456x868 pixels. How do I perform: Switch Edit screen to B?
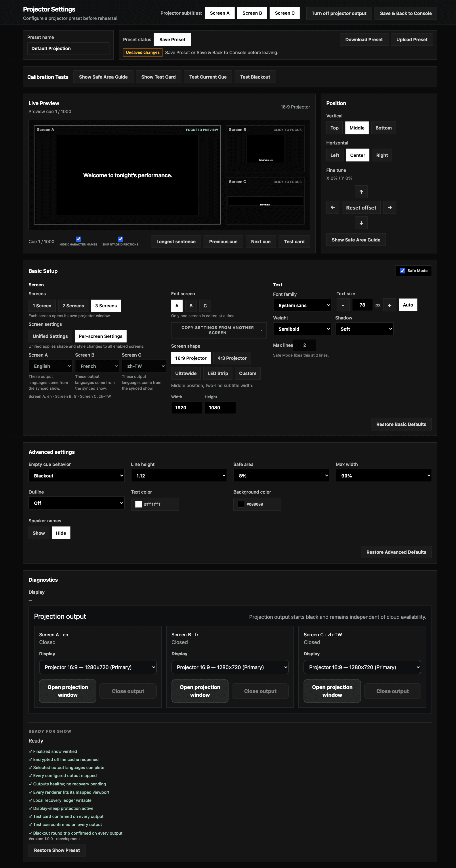(191, 306)
